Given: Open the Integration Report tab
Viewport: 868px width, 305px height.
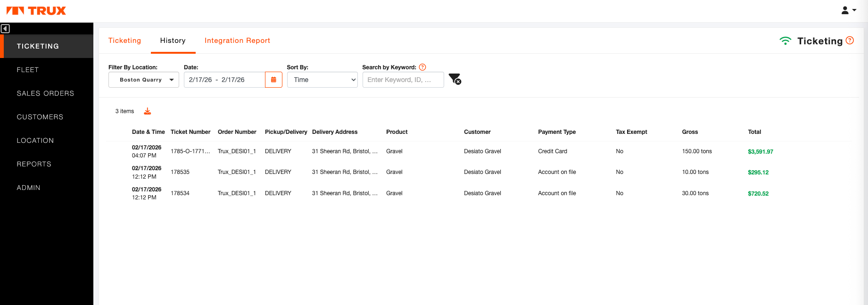Looking at the screenshot, I should (x=237, y=41).
